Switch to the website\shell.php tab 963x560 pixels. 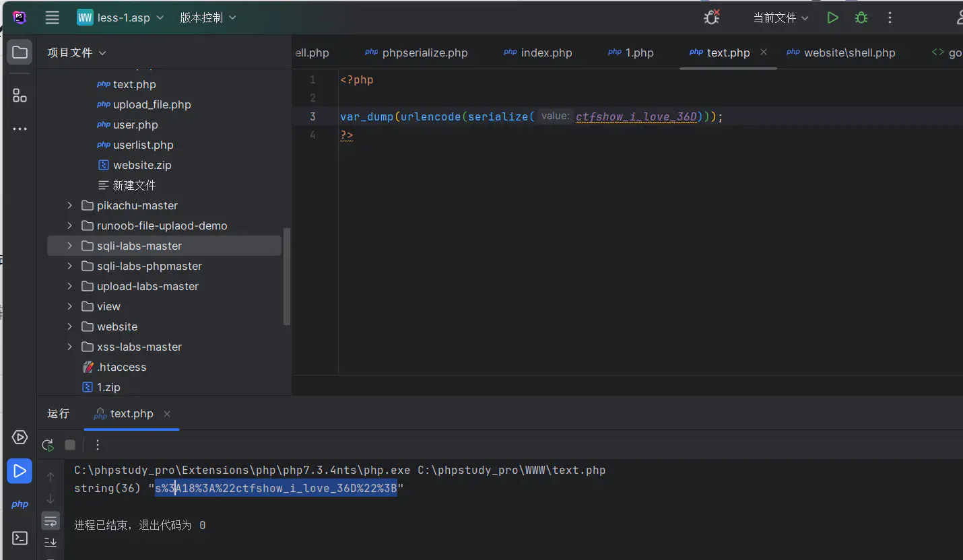click(841, 53)
